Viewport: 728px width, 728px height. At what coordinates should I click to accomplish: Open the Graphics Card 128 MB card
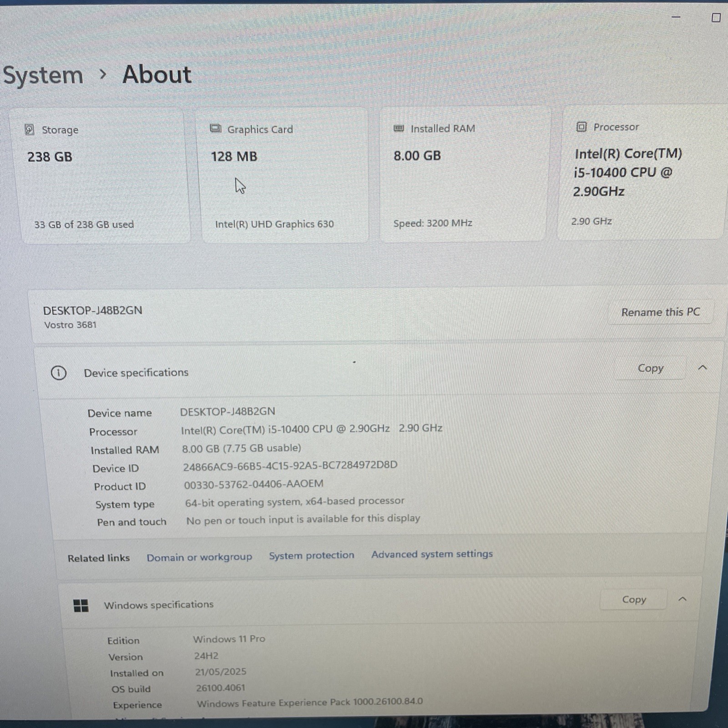click(x=283, y=175)
